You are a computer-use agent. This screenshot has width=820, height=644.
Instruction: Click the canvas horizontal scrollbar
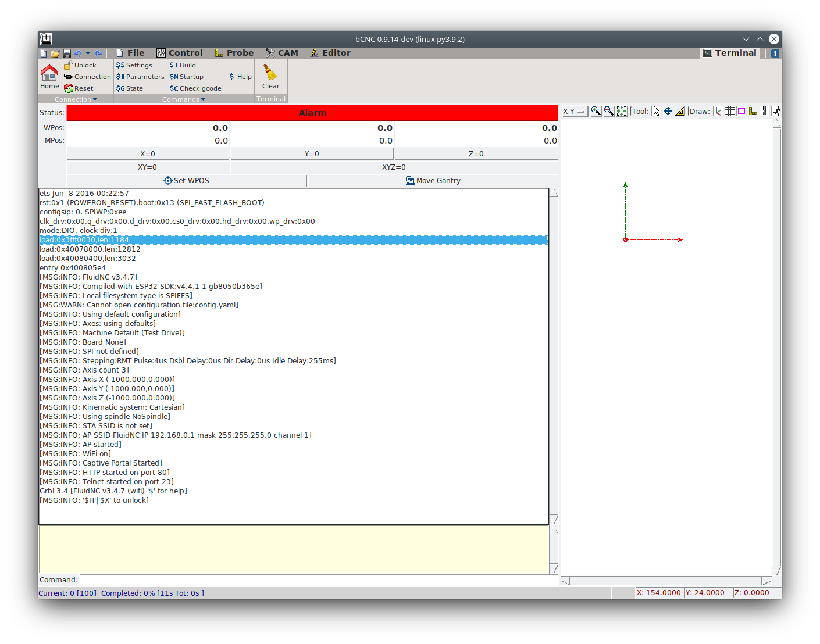click(x=666, y=581)
